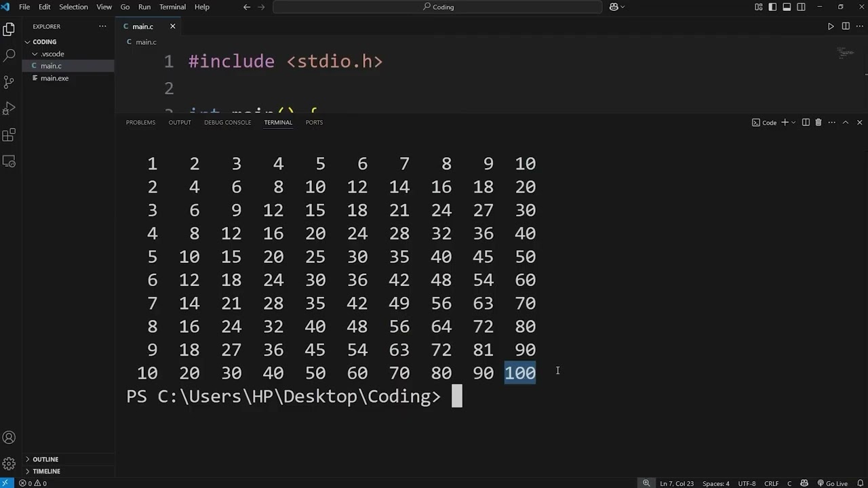Open the terminal launch profile dropdown

click(x=793, y=123)
